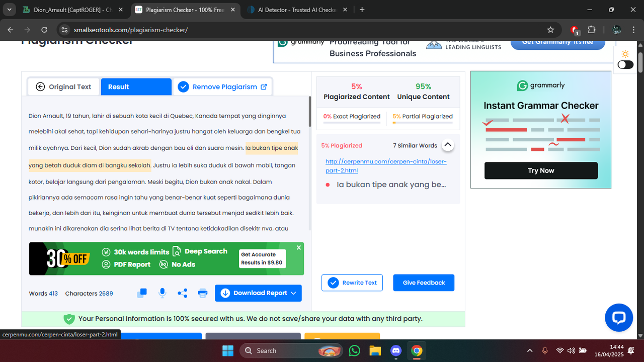
Task: Collapse the 5% Plagiarized match panel
Action: click(x=447, y=145)
